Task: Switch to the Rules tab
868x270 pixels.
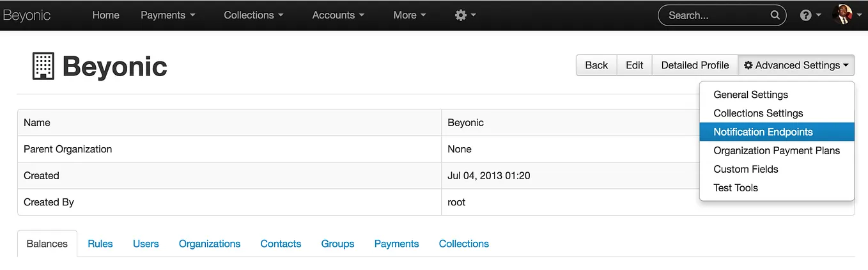Action: tap(100, 244)
